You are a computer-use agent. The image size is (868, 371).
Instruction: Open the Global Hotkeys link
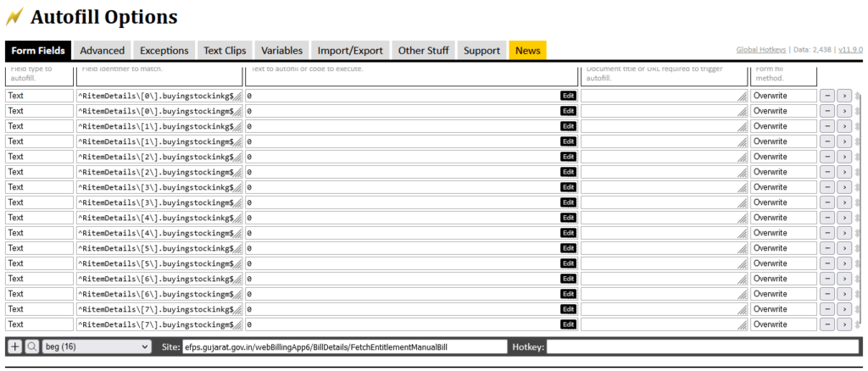(x=760, y=51)
